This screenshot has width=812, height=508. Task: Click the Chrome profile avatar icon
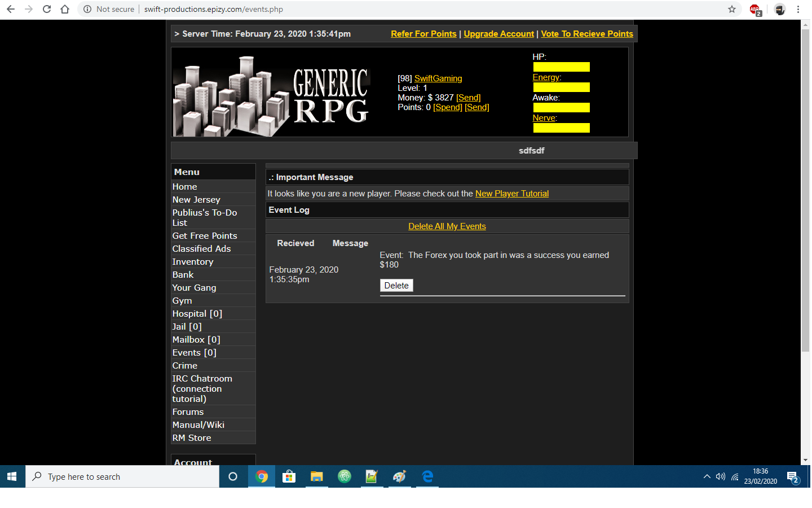coord(779,10)
